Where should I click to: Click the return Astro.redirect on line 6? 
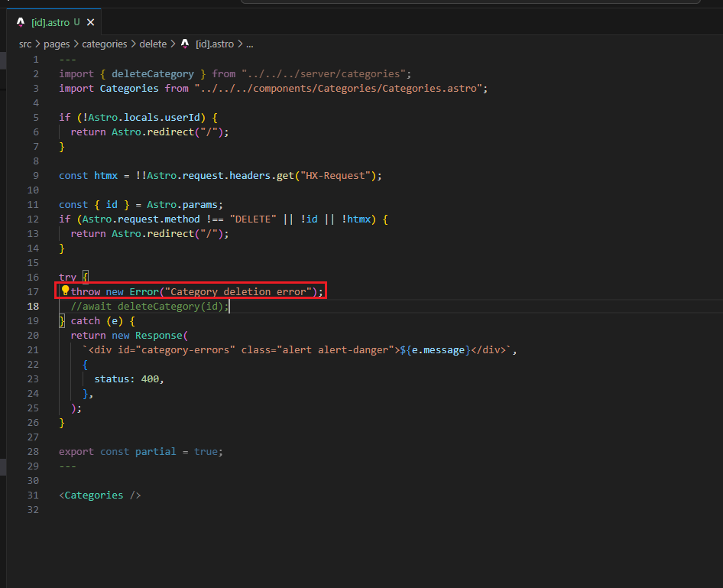[x=149, y=132]
